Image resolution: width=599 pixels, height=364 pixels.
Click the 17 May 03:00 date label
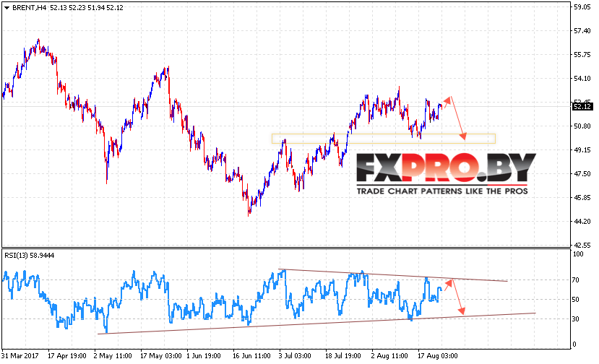[x=161, y=355]
